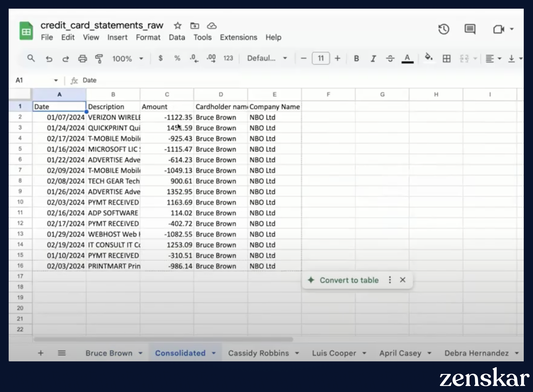Screen dimensions: 533x392
Task: Switch to the Cassidy Robbins sheet tab
Action: pyautogui.click(x=258, y=353)
